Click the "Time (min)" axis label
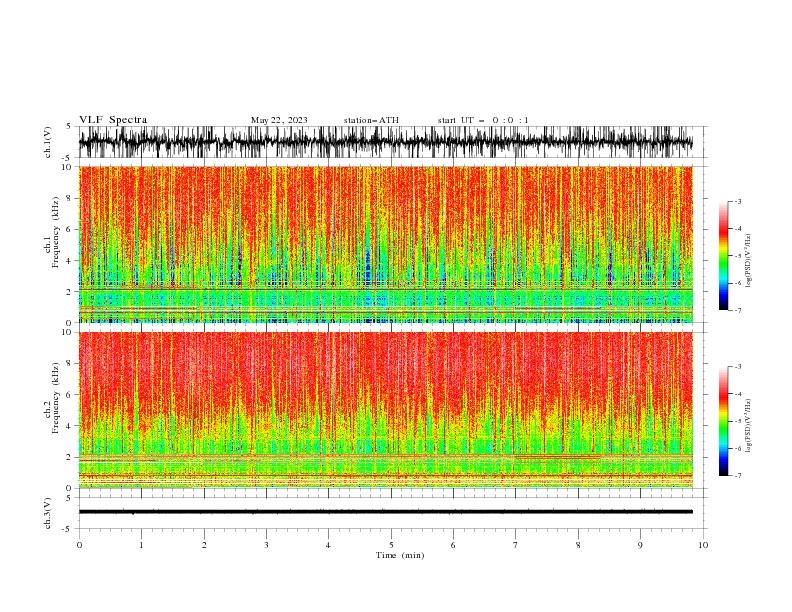Screen dimensions: 792x612 [x=400, y=555]
